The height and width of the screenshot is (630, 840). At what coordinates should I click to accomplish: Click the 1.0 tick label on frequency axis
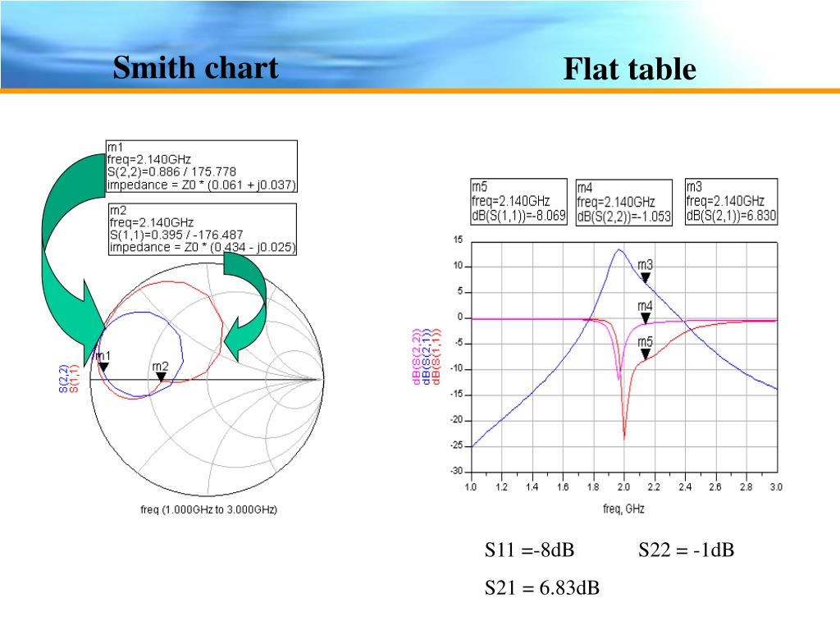click(x=470, y=487)
